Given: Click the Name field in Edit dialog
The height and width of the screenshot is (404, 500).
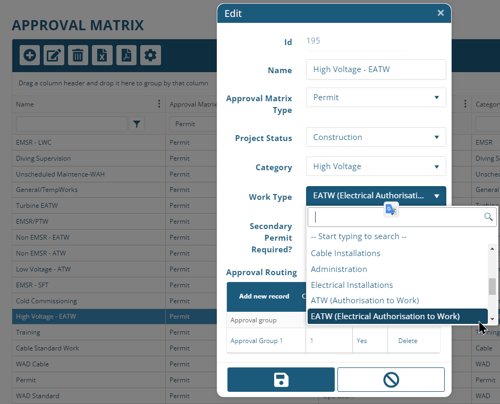Looking at the screenshot, I should (376, 69).
